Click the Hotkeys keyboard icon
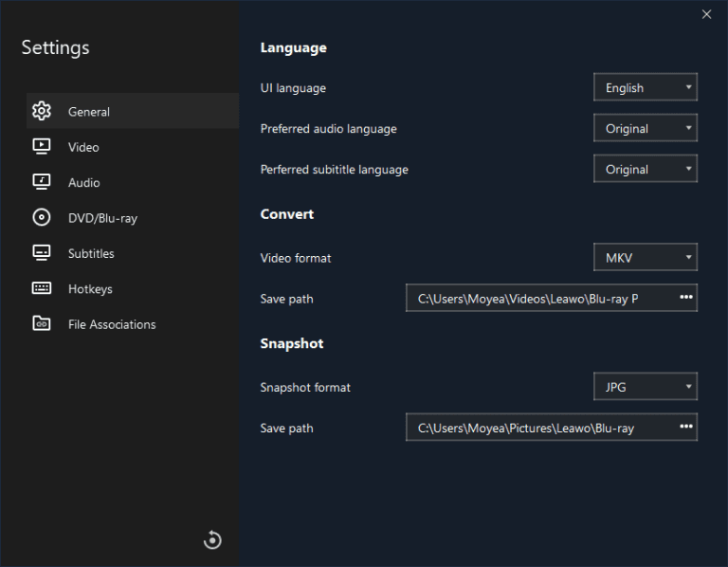This screenshot has height=567, width=728. click(41, 288)
